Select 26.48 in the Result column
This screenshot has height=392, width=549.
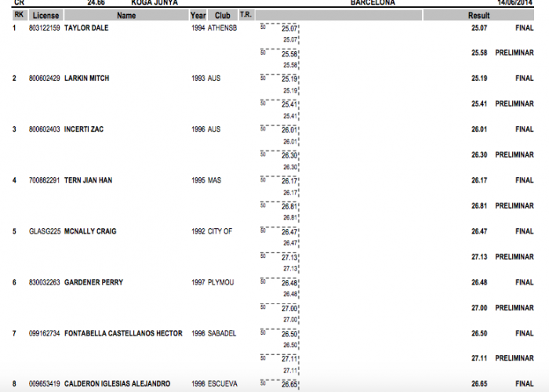(479, 282)
